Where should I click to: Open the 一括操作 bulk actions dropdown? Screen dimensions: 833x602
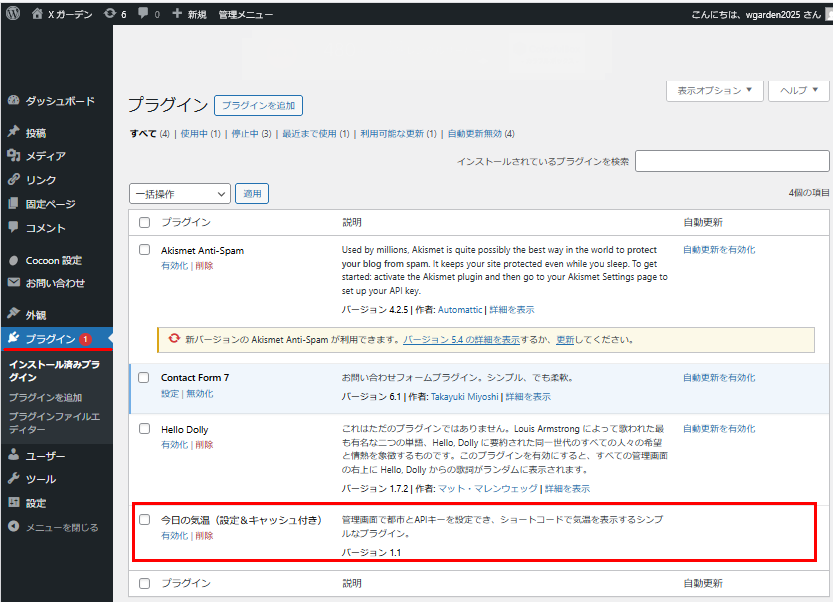pyautogui.click(x=180, y=194)
